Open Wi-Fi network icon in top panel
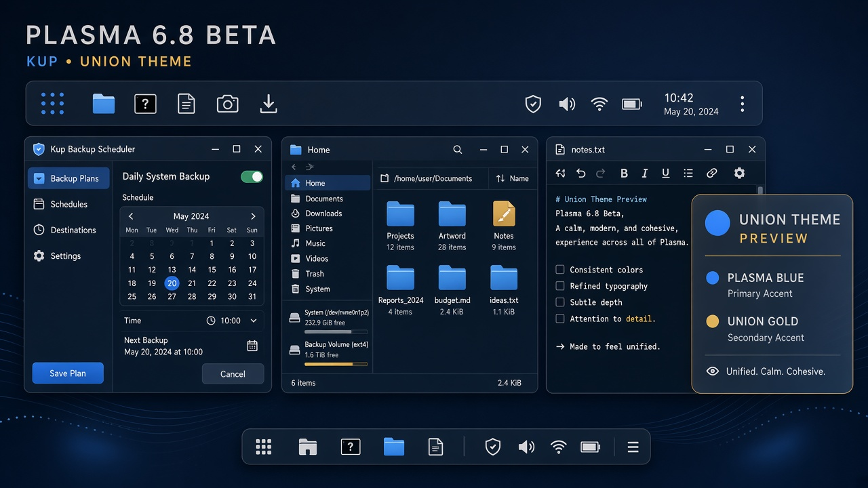The height and width of the screenshot is (488, 868). point(599,104)
